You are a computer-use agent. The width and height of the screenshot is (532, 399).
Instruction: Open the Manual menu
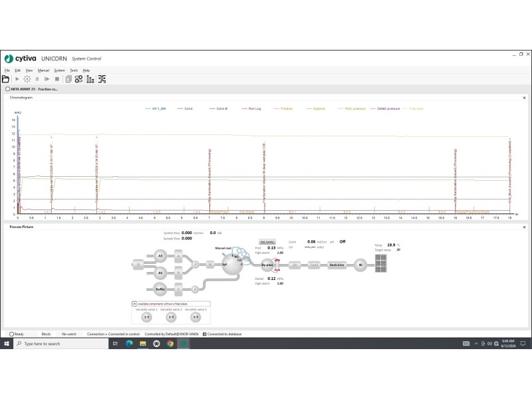click(43, 70)
